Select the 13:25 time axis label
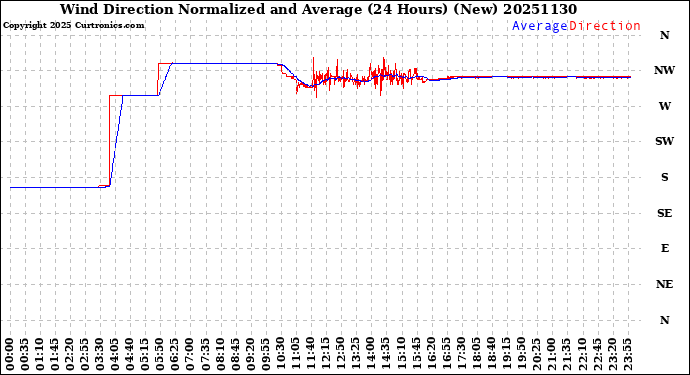Image resolution: width=690 pixels, height=375 pixels. (x=356, y=354)
